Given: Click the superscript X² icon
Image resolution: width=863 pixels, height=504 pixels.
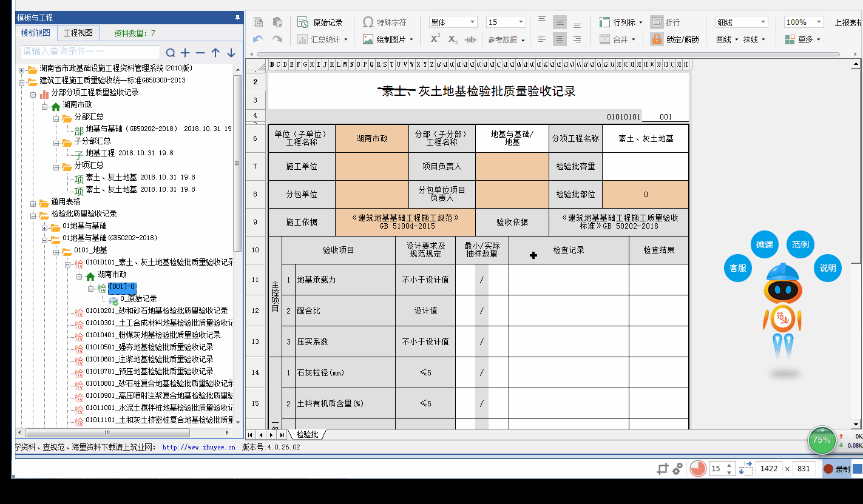Looking at the screenshot, I should (x=435, y=39).
